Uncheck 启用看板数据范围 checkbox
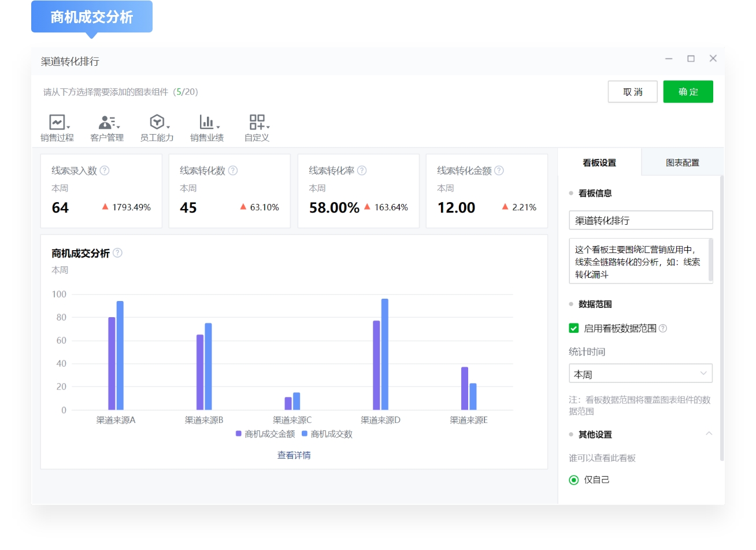 point(573,328)
